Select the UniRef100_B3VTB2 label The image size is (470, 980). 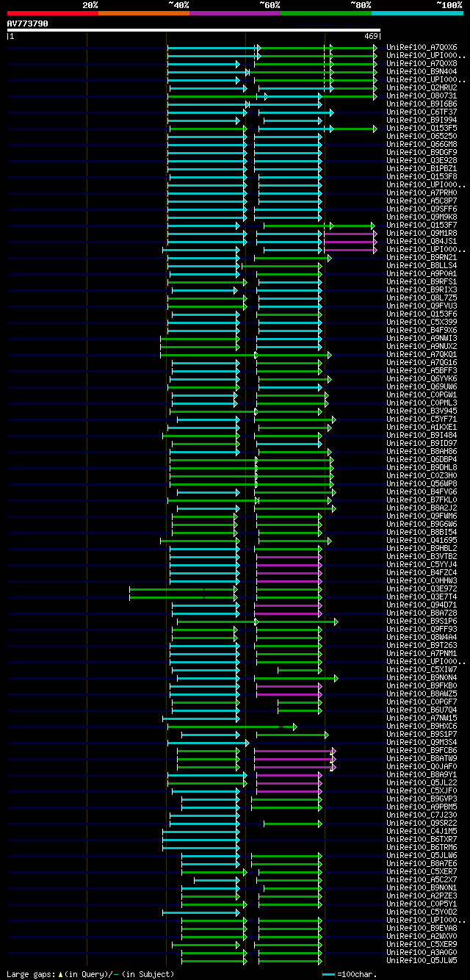coord(422,557)
